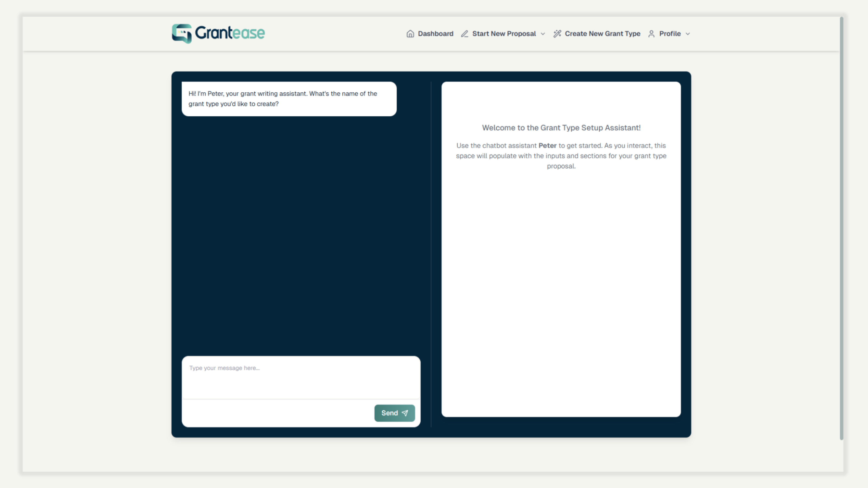
Task: Click the pencil icon for Start New Proposal
Action: (465, 34)
